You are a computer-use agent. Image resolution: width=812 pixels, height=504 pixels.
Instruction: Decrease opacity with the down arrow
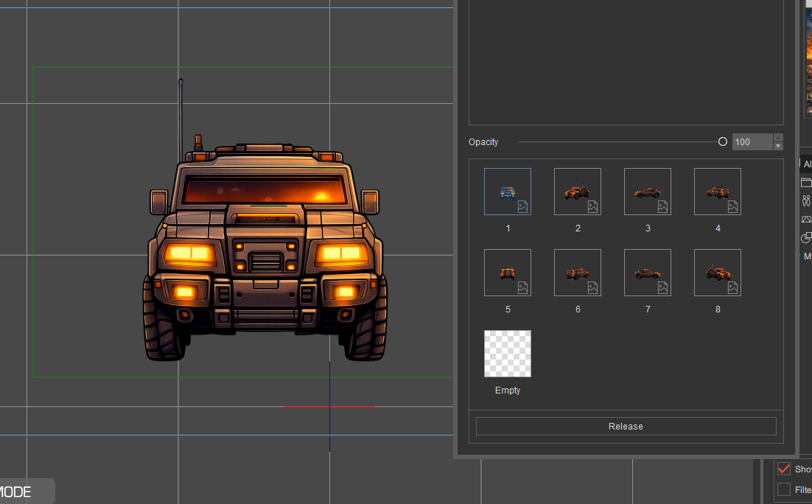[778, 146]
